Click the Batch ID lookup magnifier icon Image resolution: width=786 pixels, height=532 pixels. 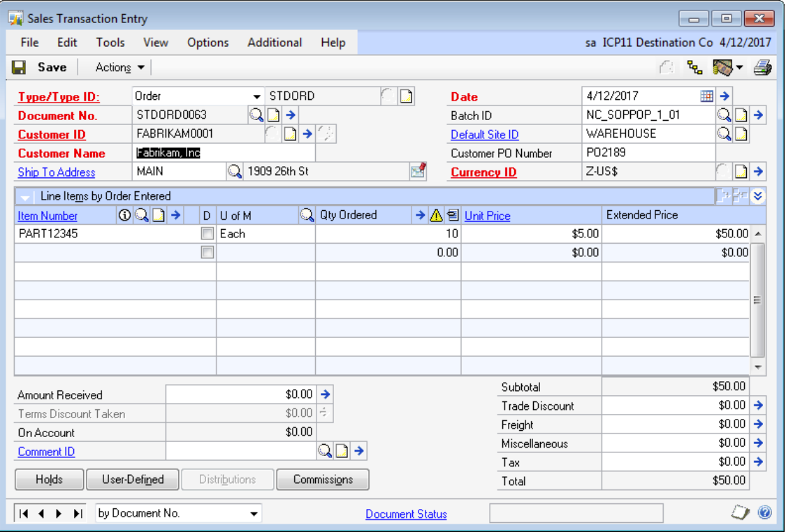click(x=724, y=115)
